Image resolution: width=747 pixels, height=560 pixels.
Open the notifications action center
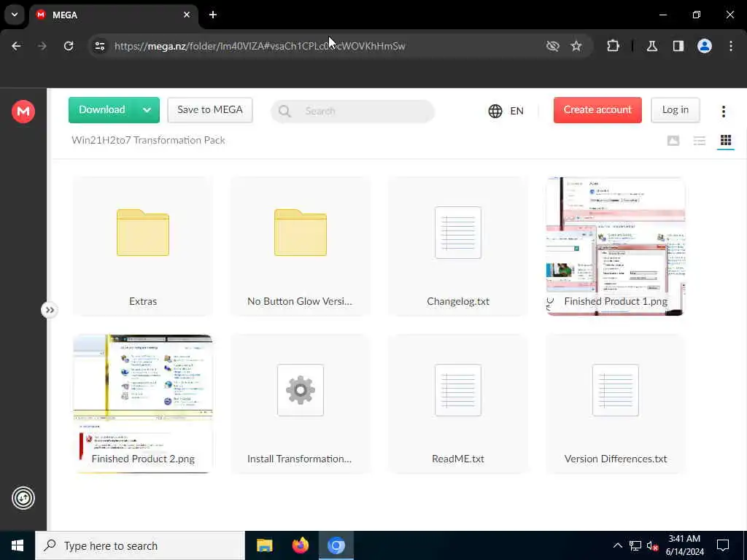coord(723,545)
